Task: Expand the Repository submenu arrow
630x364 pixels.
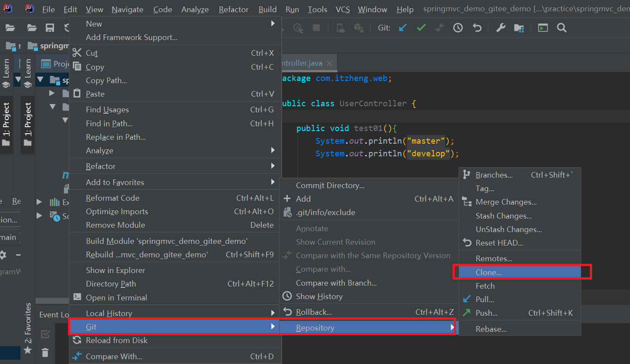Action: (x=453, y=327)
